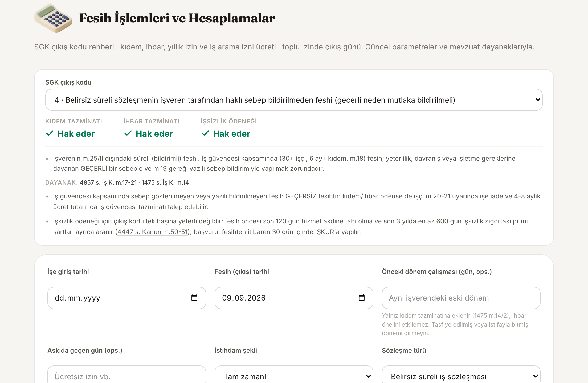Screen dimensions: 588x383
Task: Follow the 4447 s. Kanun m.50-51 link
Action: pos(153,232)
